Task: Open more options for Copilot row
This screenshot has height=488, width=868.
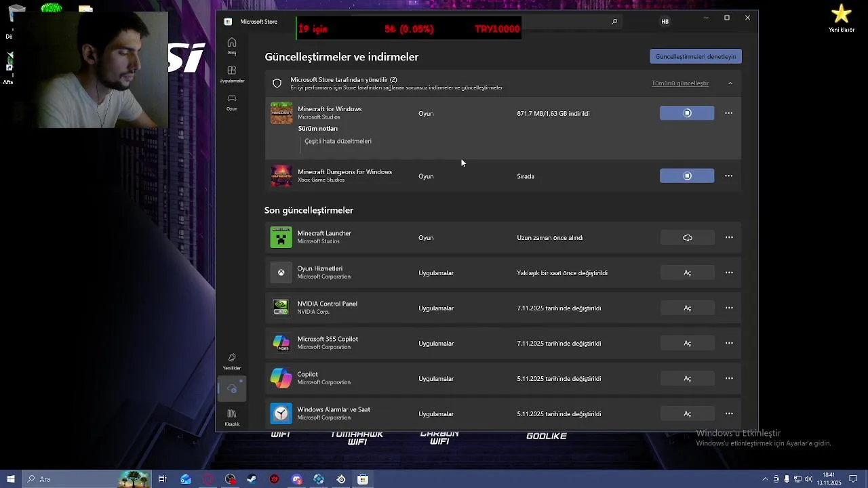Action: click(729, 379)
